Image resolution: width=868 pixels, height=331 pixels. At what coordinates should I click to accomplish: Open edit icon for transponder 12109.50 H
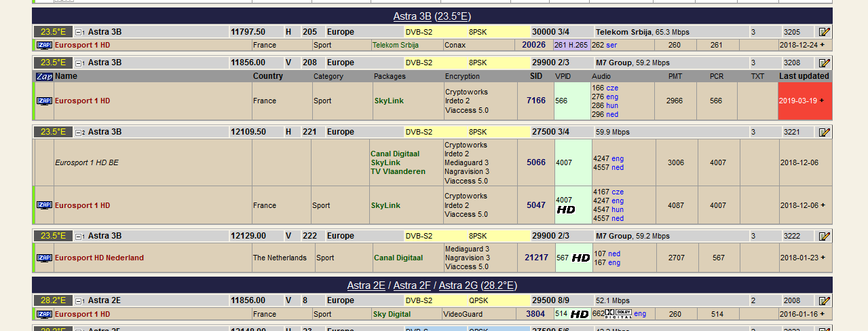tap(825, 132)
